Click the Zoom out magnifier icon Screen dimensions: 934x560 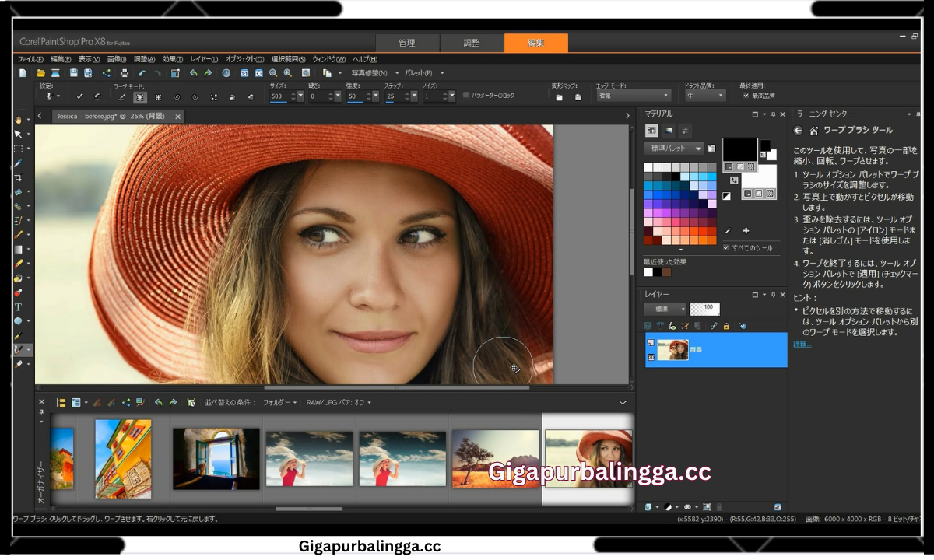click(x=273, y=73)
